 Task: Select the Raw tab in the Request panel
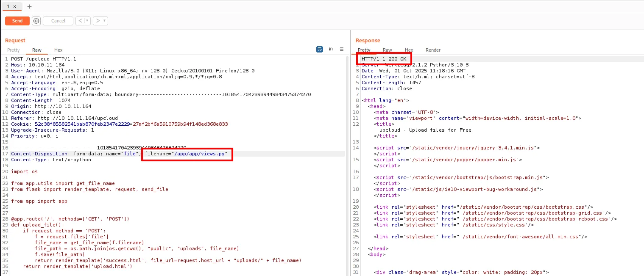(x=37, y=50)
